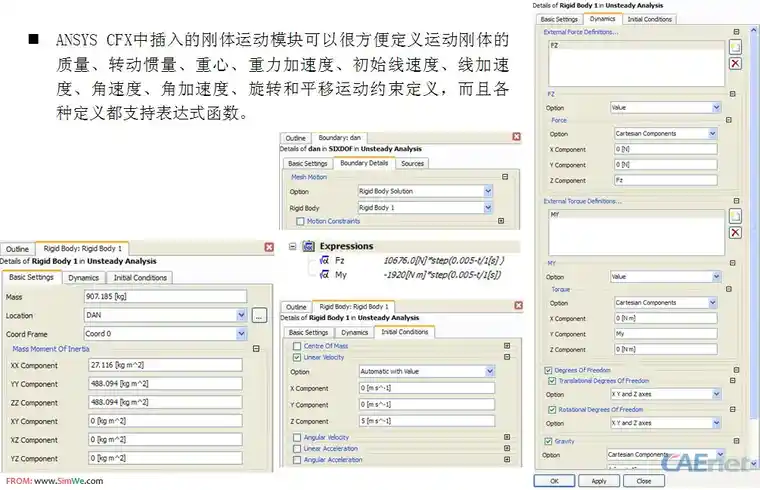Open Gravity Cartesian Components dropdown

pyautogui.click(x=720, y=455)
